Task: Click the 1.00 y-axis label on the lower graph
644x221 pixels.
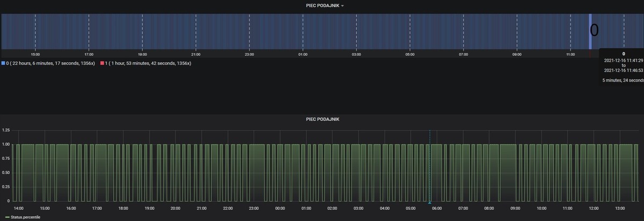Action: (x=6, y=144)
